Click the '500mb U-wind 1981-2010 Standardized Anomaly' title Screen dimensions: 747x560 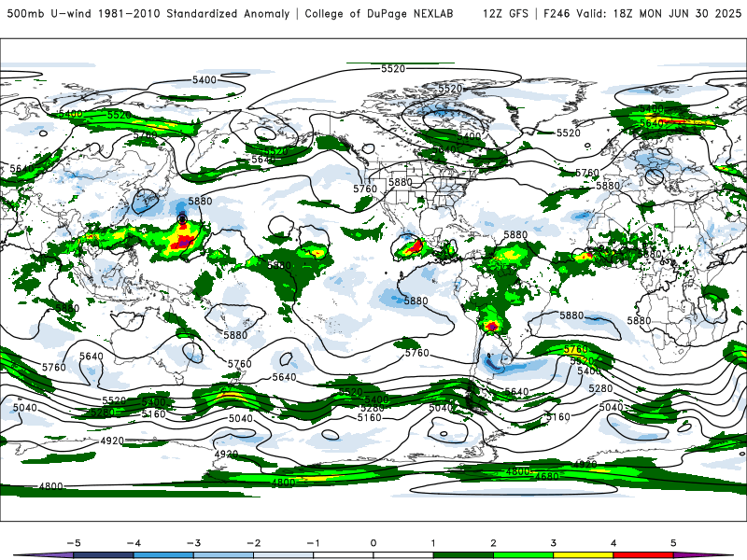coord(148,13)
